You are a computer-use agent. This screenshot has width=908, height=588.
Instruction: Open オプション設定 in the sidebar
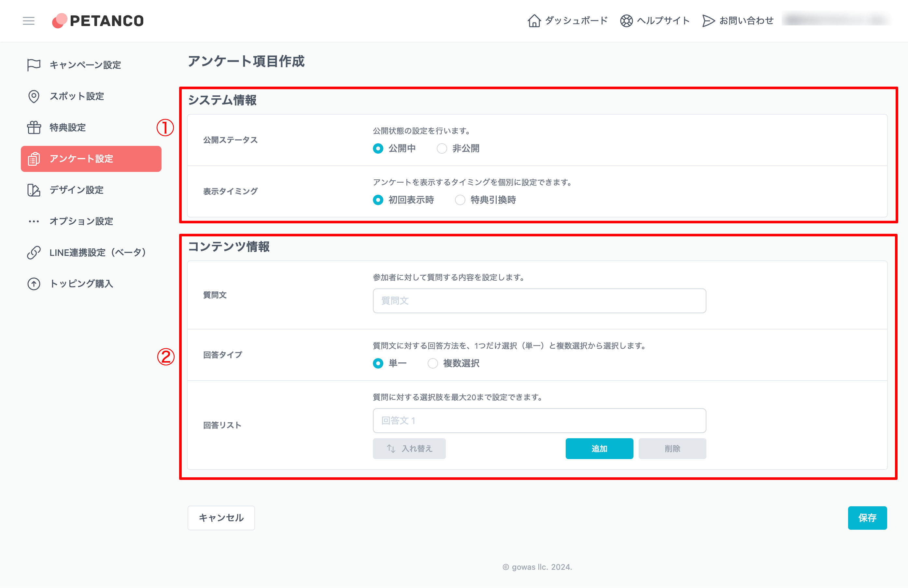(91, 221)
